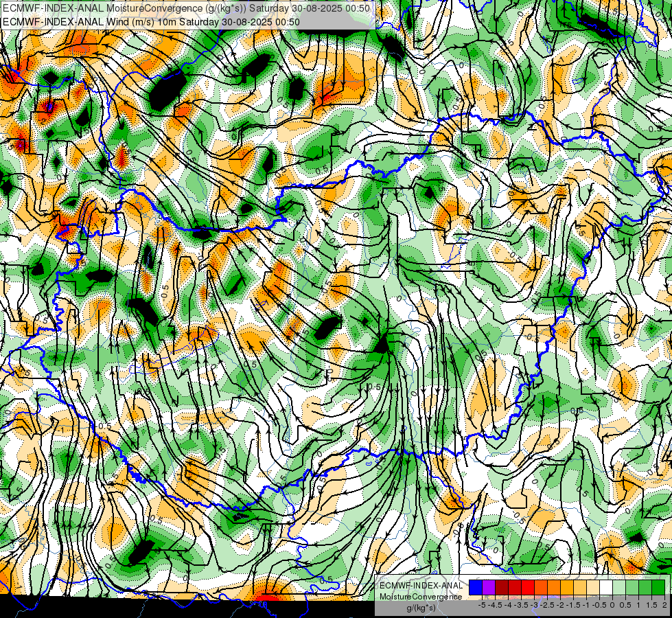The image size is (672, 618).
Task: Select the pale peach legend swatch, -1 to -0.5
Action: 593,587
